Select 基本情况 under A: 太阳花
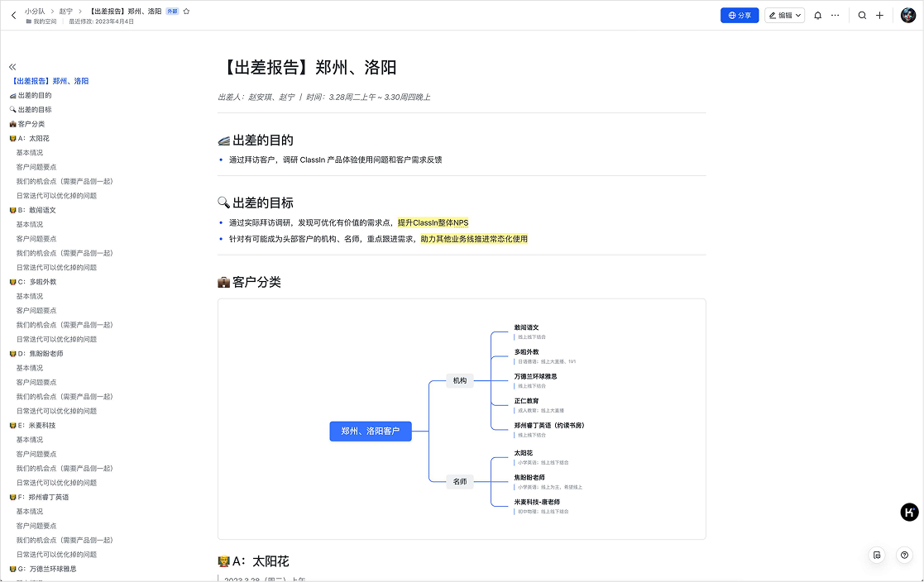Image resolution: width=924 pixels, height=582 pixels. click(30, 153)
